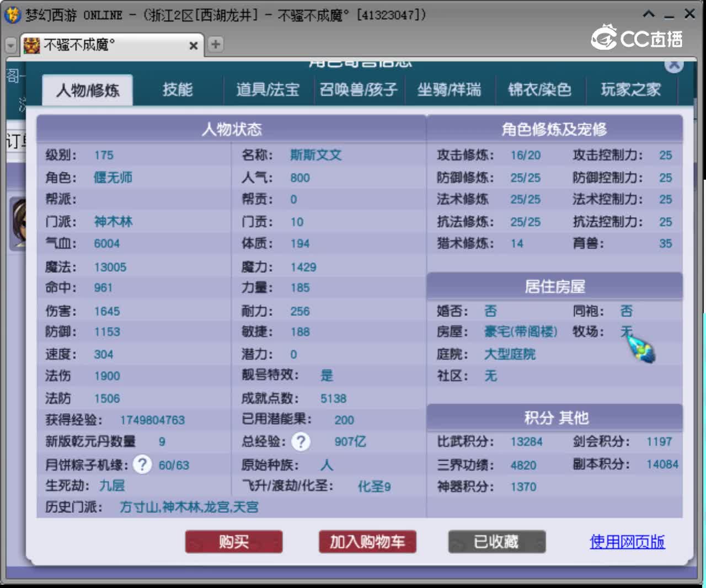This screenshot has width=706, height=588.
Task: Close the 不骚不成魔° browser tab
Action: pyautogui.click(x=193, y=45)
